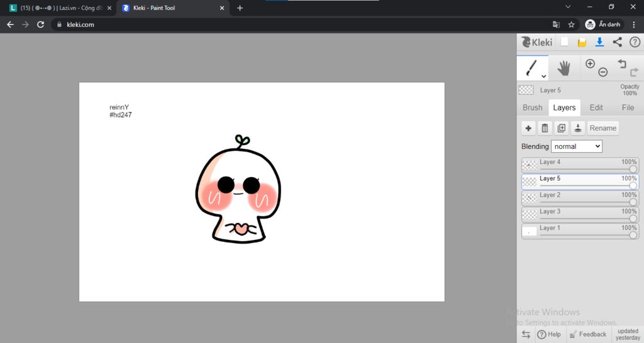Open the updated yesterday changelog

point(628,334)
